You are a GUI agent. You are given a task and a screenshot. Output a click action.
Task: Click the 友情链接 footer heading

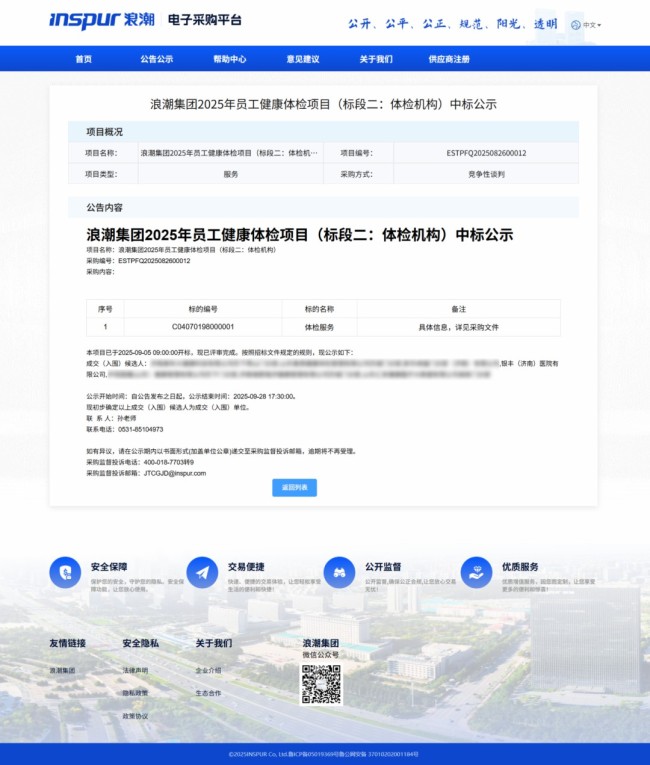point(67,644)
